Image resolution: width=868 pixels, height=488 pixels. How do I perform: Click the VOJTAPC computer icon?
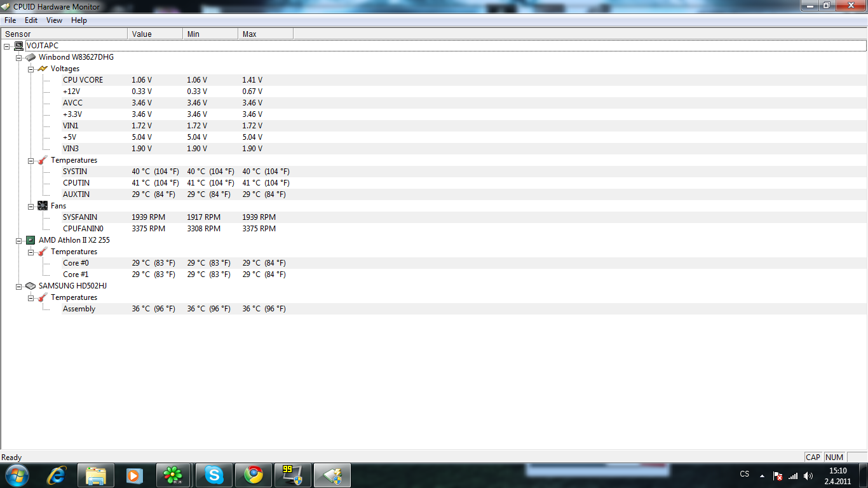tap(18, 46)
